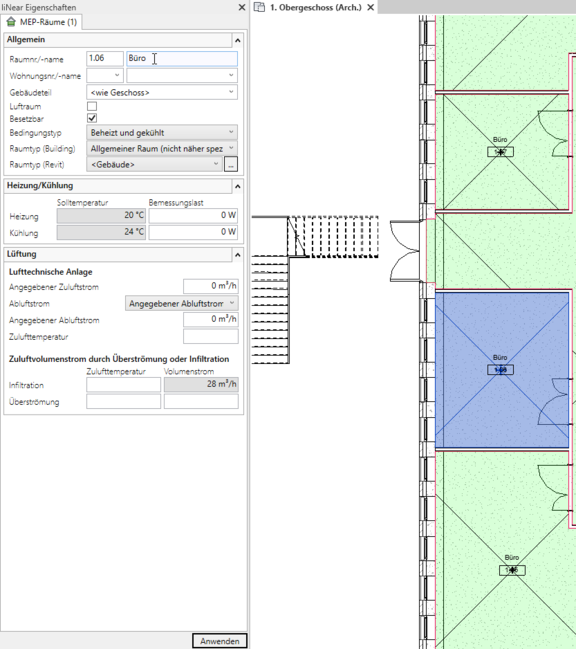
Task: Collapse the Lüftung section
Action: (x=238, y=255)
